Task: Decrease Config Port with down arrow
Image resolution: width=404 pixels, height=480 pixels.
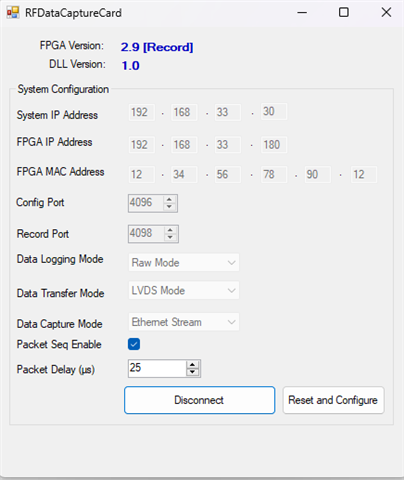Action: [169, 207]
